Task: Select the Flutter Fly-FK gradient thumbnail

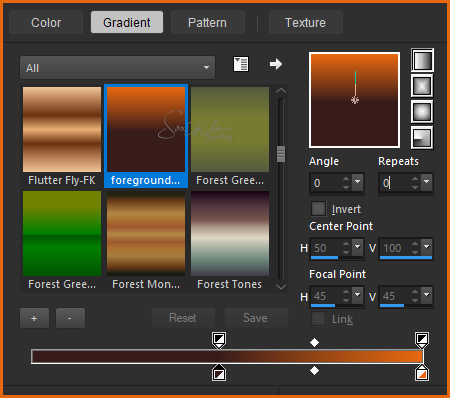Action: pyautogui.click(x=62, y=129)
